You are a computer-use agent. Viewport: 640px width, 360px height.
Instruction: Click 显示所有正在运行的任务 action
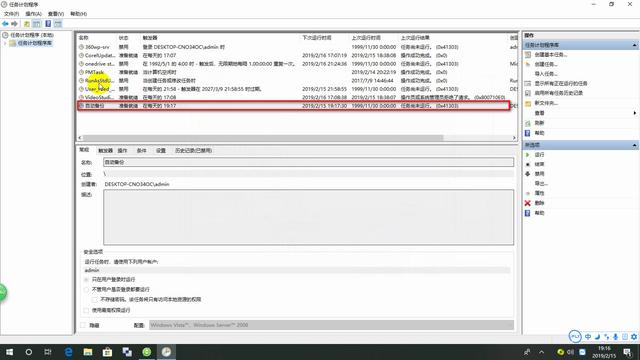tap(561, 83)
